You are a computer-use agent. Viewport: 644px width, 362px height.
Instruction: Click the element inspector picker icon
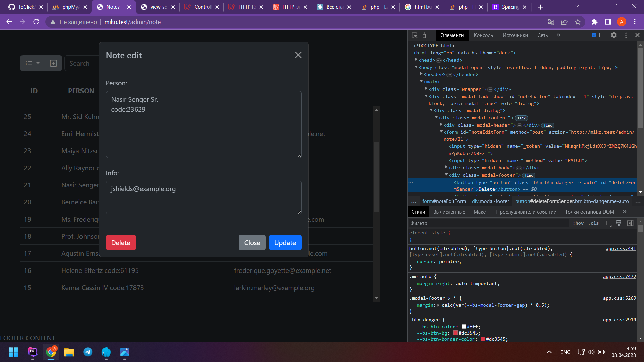(415, 35)
